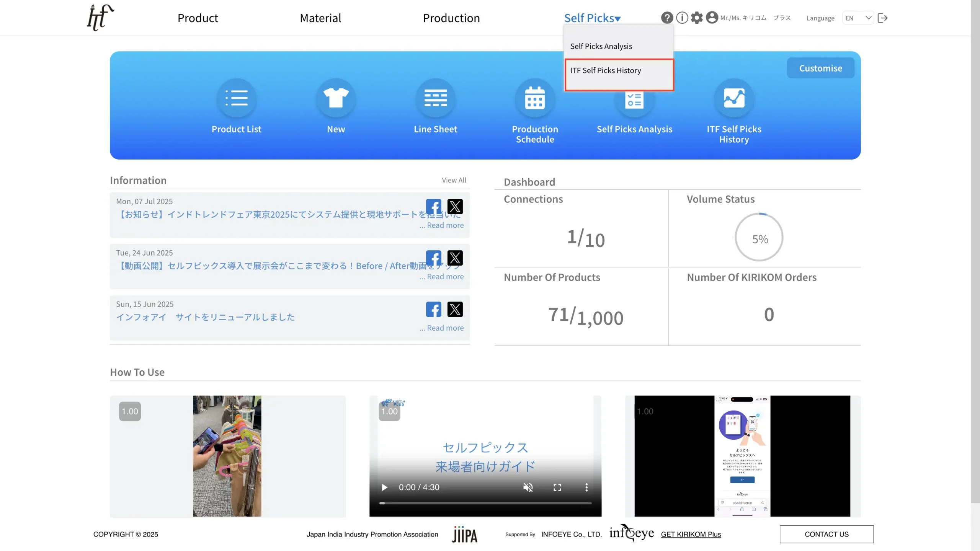980x551 pixels.
Task: Click the 1.00 speed badge on guide video
Action: coord(389,411)
